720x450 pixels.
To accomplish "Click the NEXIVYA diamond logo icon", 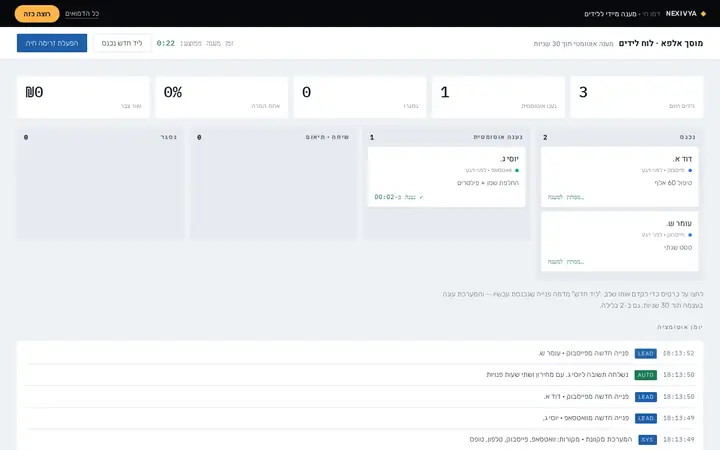I will (703, 14).
